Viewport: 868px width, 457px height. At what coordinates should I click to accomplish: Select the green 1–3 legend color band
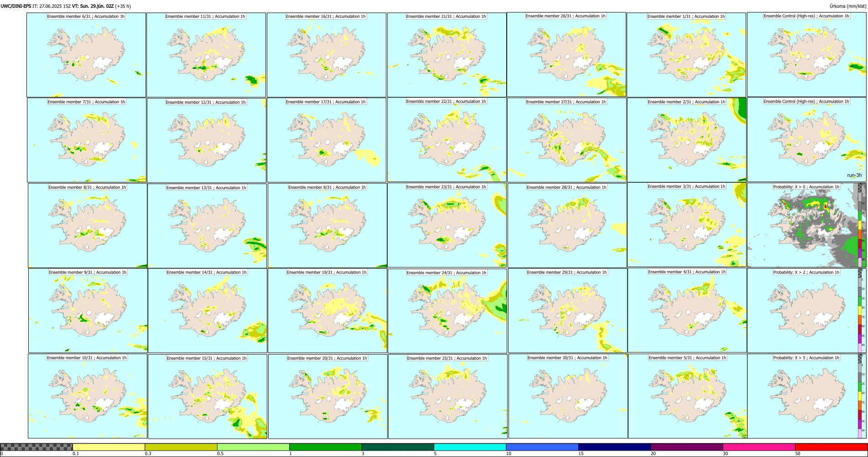325,447
